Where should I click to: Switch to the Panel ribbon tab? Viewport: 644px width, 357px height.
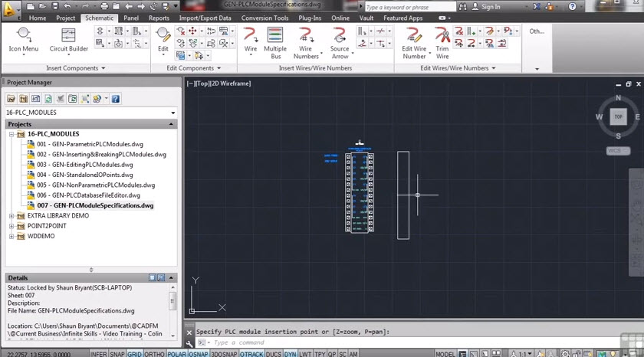pyautogui.click(x=131, y=18)
